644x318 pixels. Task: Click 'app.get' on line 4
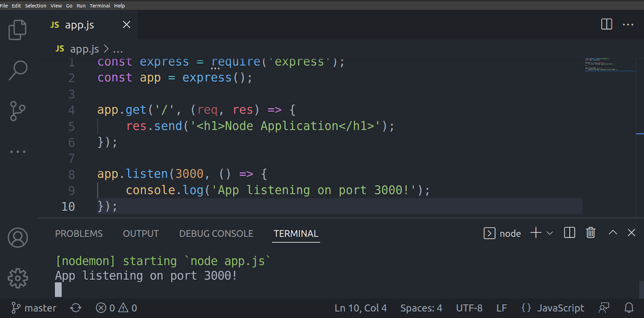coord(122,110)
